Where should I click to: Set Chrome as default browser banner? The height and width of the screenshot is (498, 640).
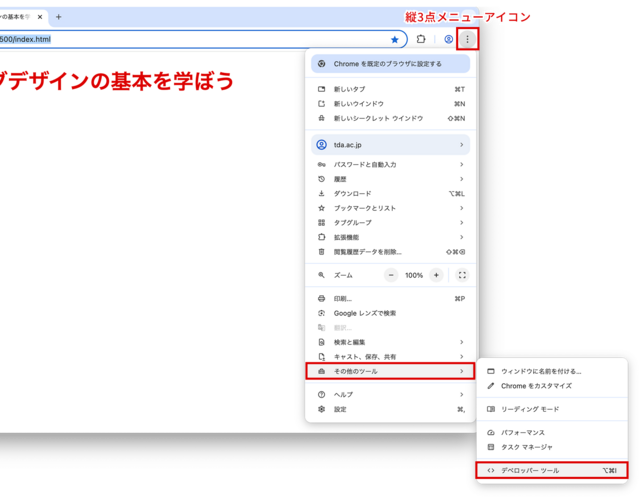click(391, 64)
